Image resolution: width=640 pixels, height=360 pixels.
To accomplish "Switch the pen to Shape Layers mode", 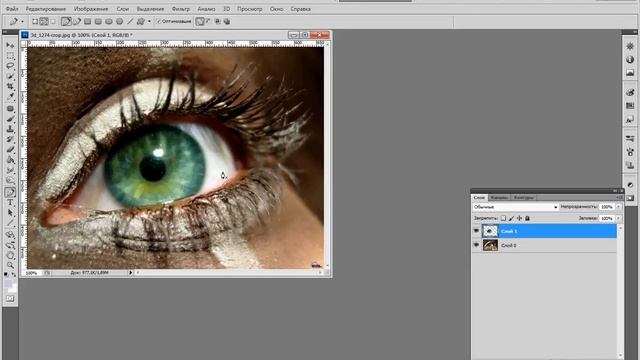I will (x=35, y=21).
